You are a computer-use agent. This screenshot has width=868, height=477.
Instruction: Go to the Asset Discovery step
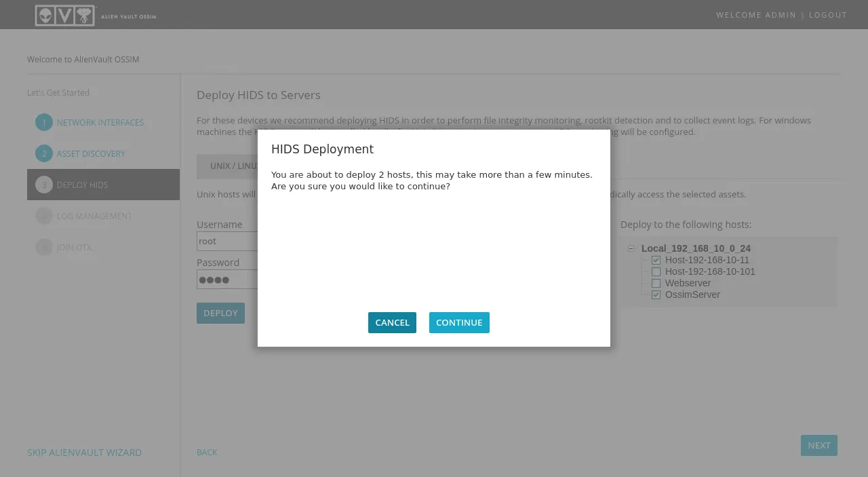coord(91,154)
